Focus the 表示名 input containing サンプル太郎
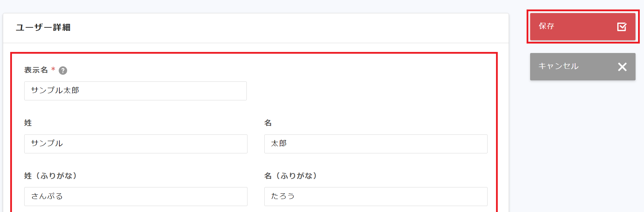This screenshot has height=212, width=644. coord(135,91)
